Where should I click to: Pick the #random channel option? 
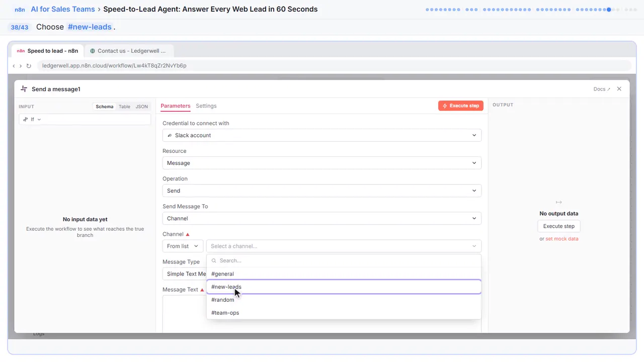click(x=344, y=300)
